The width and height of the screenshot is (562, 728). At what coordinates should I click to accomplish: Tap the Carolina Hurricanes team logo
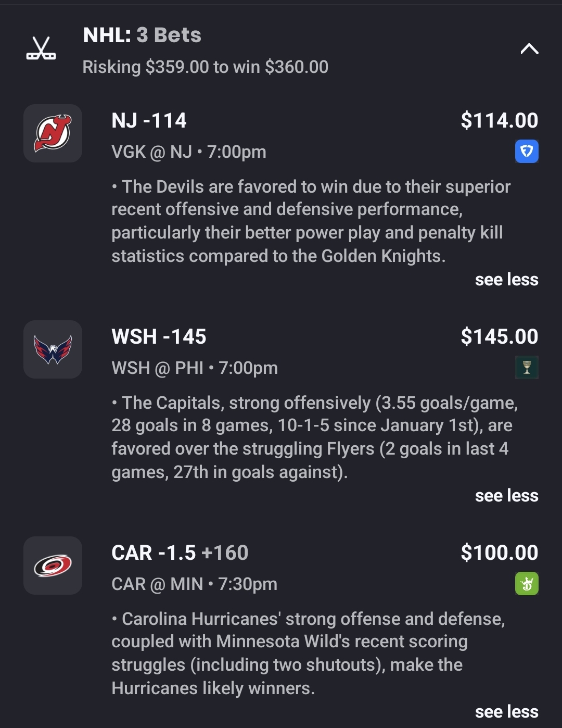[x=53, y=566]
